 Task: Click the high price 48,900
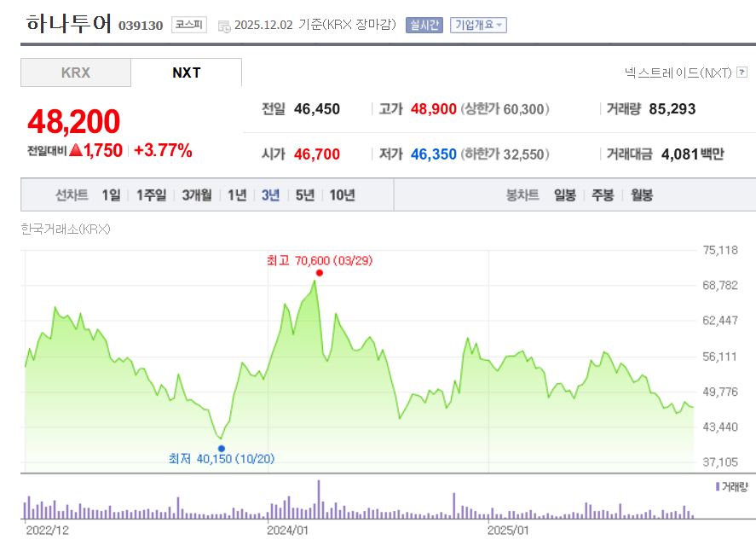(434, 109)
